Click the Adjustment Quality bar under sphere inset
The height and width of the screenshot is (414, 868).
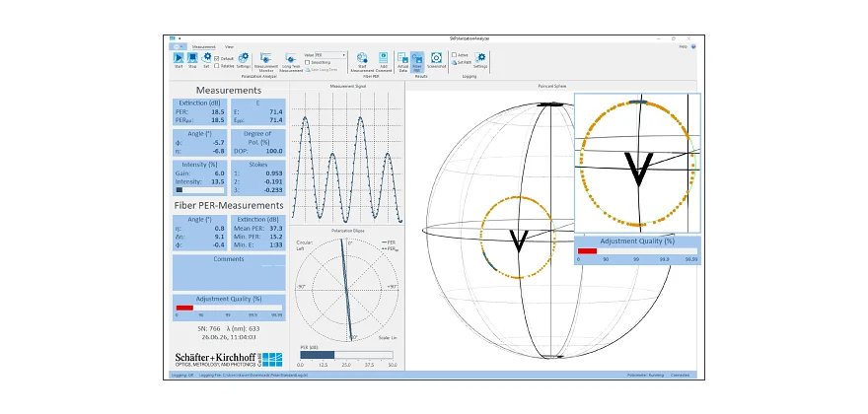click(637, 250)
